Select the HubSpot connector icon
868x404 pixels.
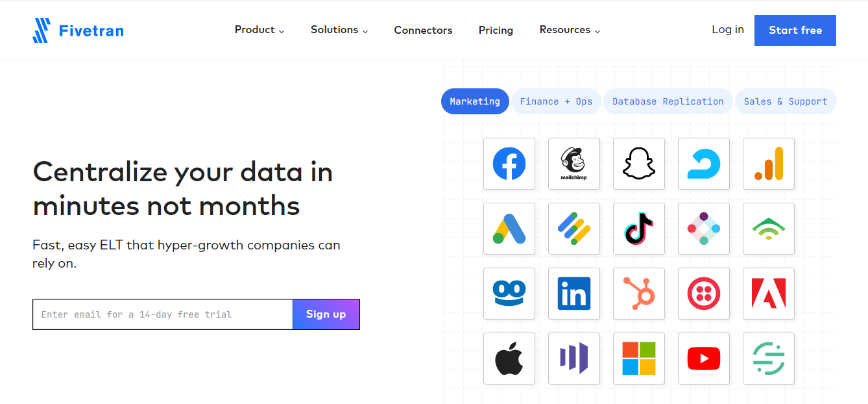(x=639, y=294)
